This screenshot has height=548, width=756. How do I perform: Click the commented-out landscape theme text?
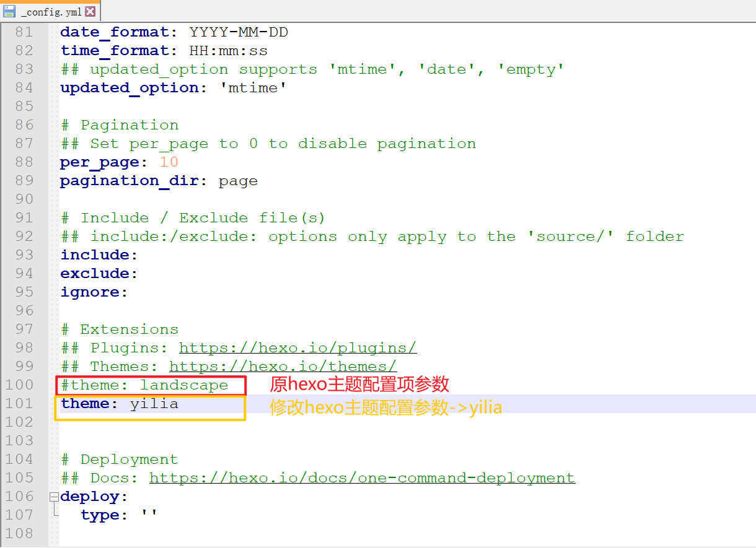point(183,385)
